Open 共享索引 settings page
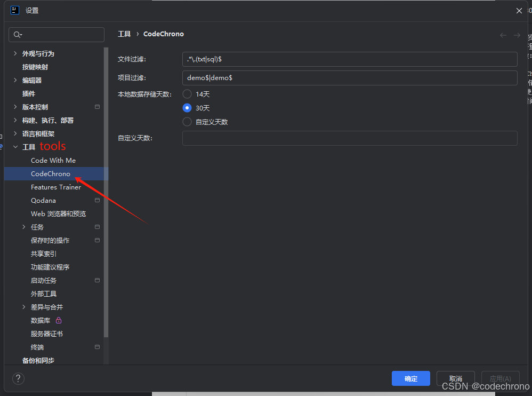532x396 pixels. tap(43, 254)
